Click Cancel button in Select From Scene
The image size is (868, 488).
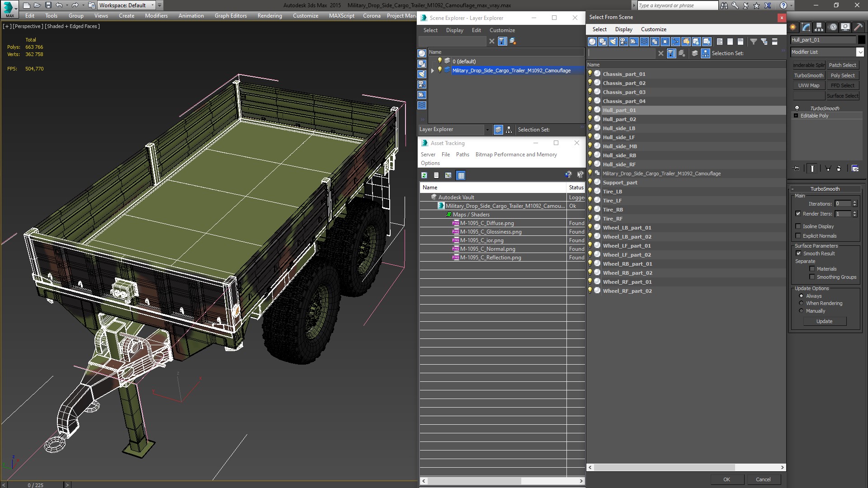coord(763,479)
